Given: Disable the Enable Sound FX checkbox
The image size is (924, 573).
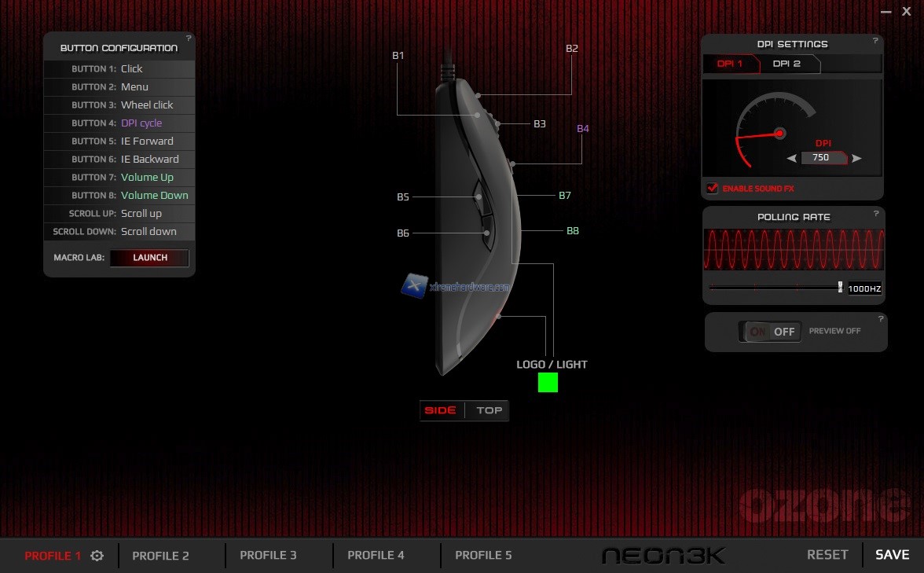Looking at the screenshot, I should tap(713, 188).
